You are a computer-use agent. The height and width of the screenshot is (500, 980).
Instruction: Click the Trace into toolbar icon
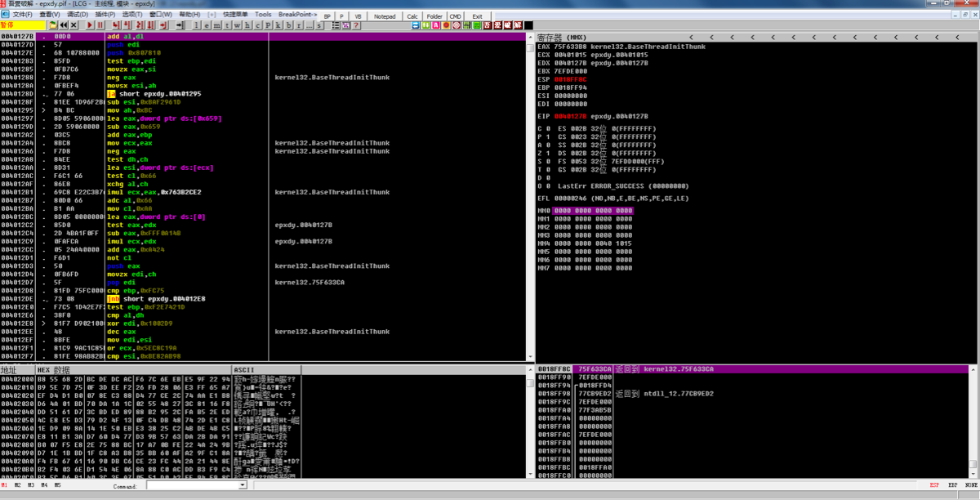click(x=140, y=25)
